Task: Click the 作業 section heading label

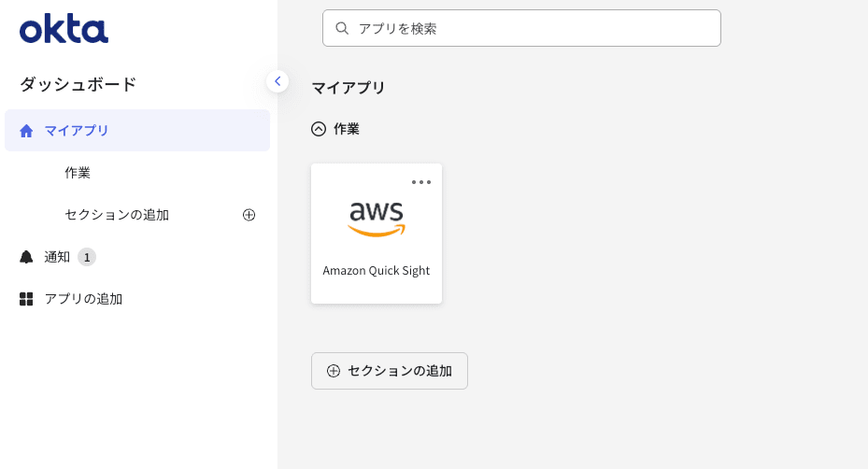Action: [347, 129]
